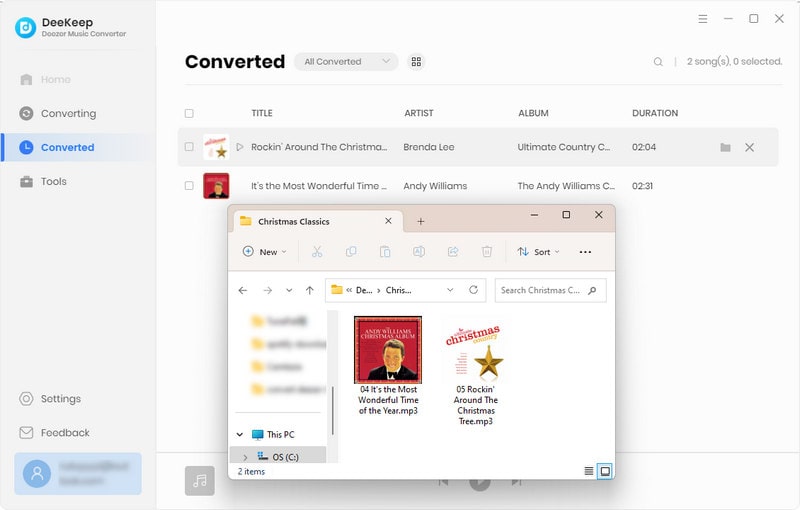
Task: Check the Rockin' Around The Christmas row checkbox
Action: click(189, 147)
